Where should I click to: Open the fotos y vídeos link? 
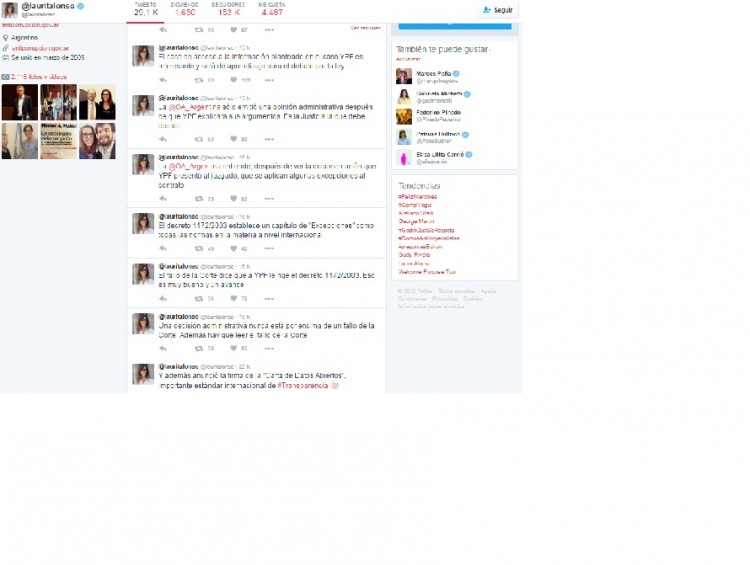[x=38, y=76]
